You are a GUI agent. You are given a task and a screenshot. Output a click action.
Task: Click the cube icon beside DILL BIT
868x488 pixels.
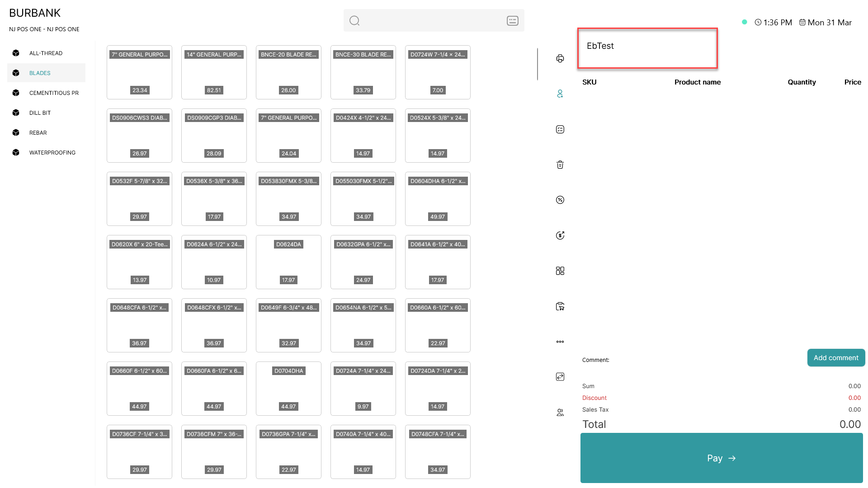16,113
